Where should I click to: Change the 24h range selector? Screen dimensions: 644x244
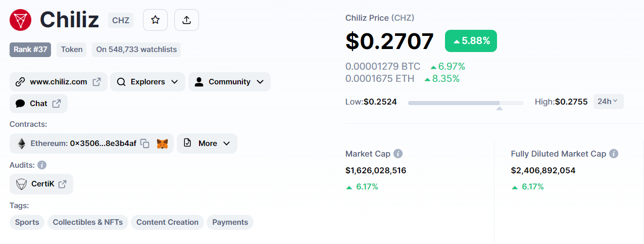point(608,102)
